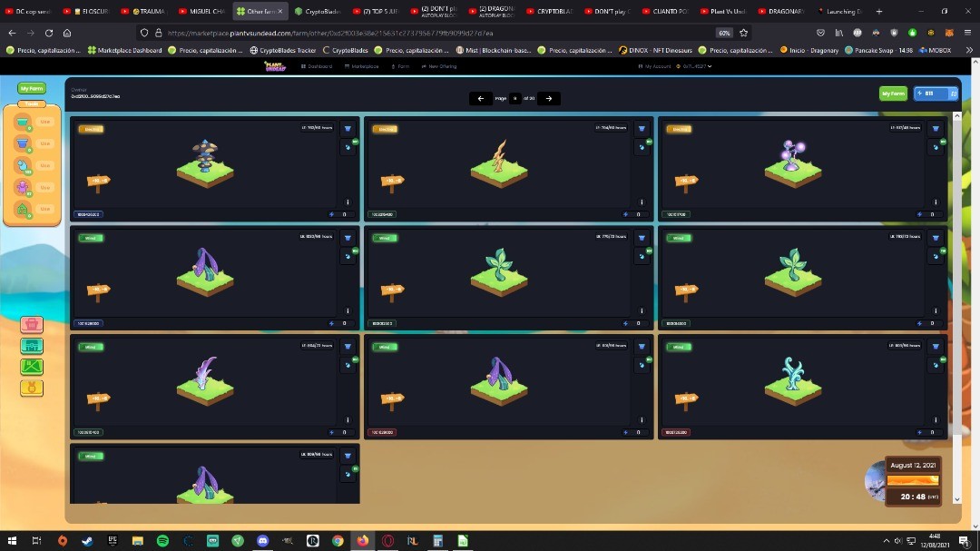980x551 pixels.
Task: Open the teal treasure chest inventory
Action: [31, 345]
